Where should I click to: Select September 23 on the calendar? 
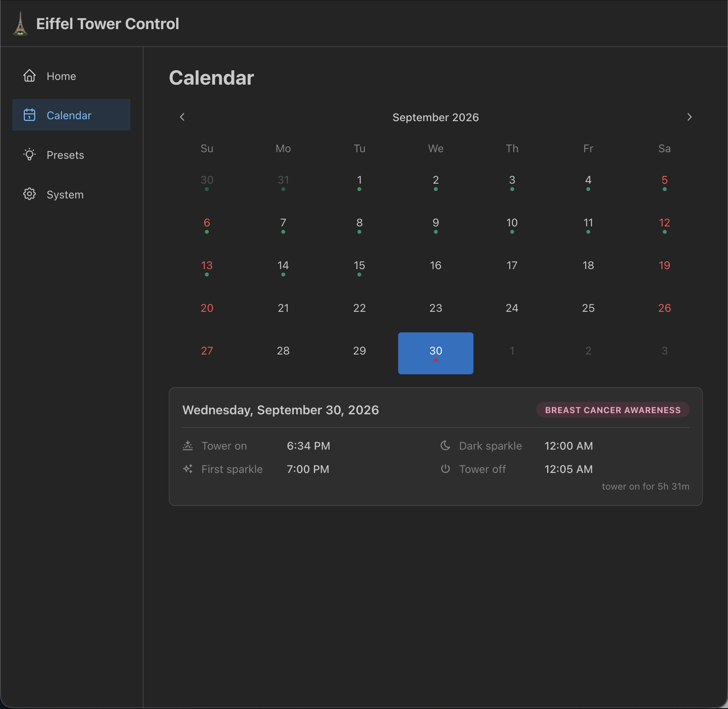pyautogui.click(x=436, y=311)
